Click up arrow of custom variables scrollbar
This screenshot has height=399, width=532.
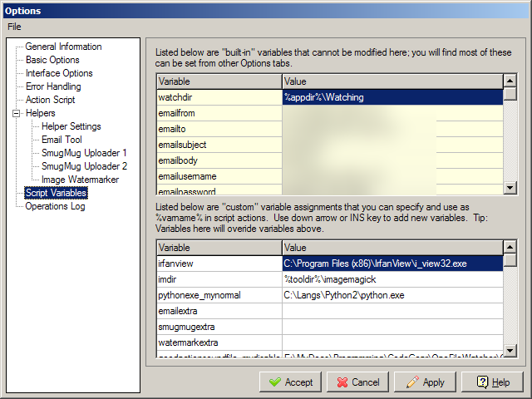[510, 247]
